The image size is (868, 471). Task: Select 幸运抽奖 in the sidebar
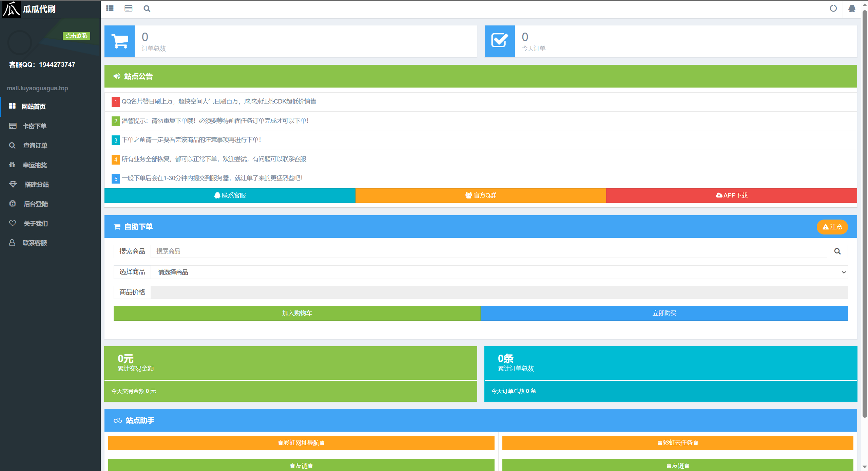point(35,165)
